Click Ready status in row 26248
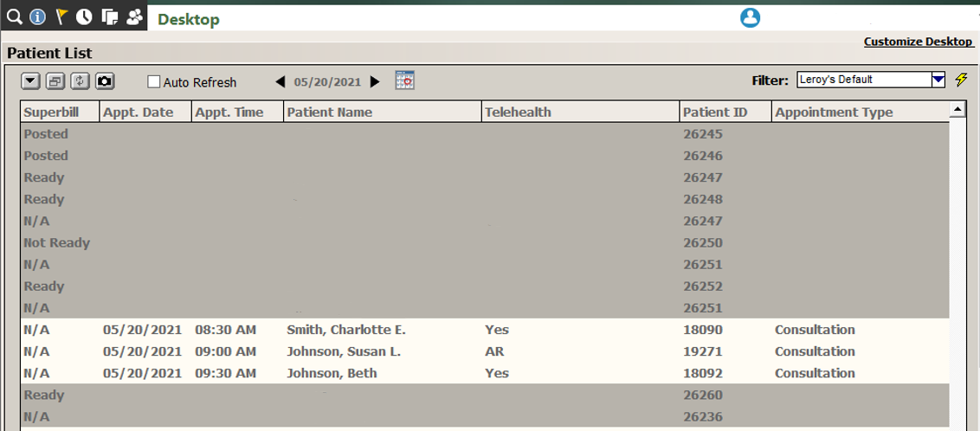 pos(44,199)
